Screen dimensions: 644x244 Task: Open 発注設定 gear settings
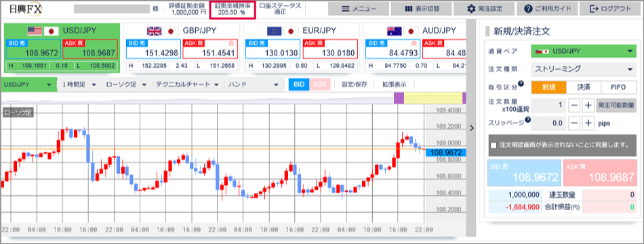point(484,9)
